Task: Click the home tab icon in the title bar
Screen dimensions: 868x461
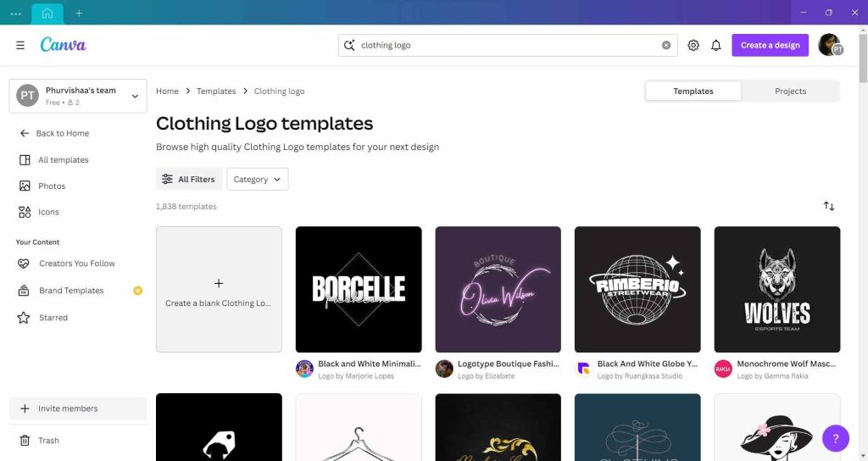Action: [x=47, y=13]
